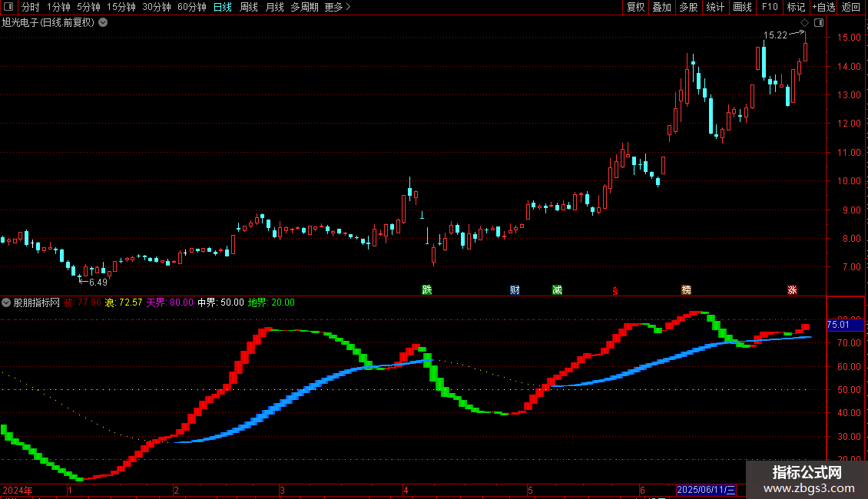Select the 5分钟 period
The width and height of the screenshot is (868, 499).
[x=88, y=7]
